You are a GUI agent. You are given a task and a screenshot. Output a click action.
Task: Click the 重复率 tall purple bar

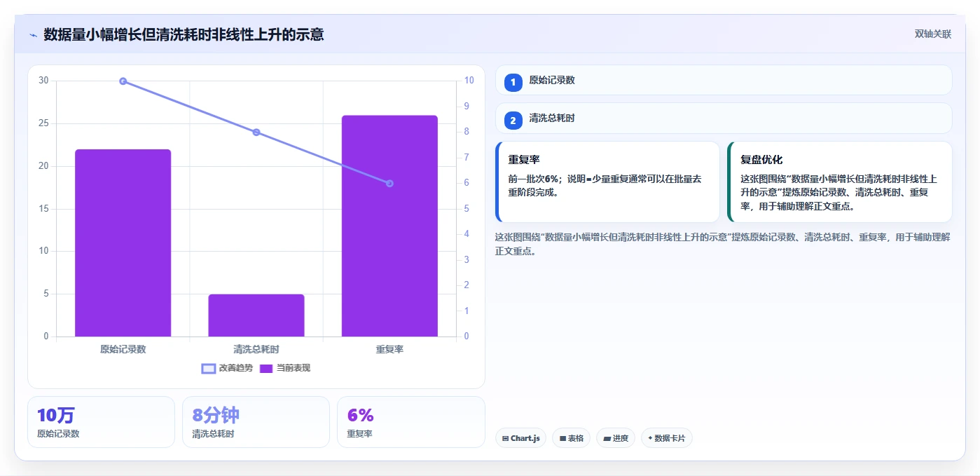pyautogui.click(x=389, y=226)
